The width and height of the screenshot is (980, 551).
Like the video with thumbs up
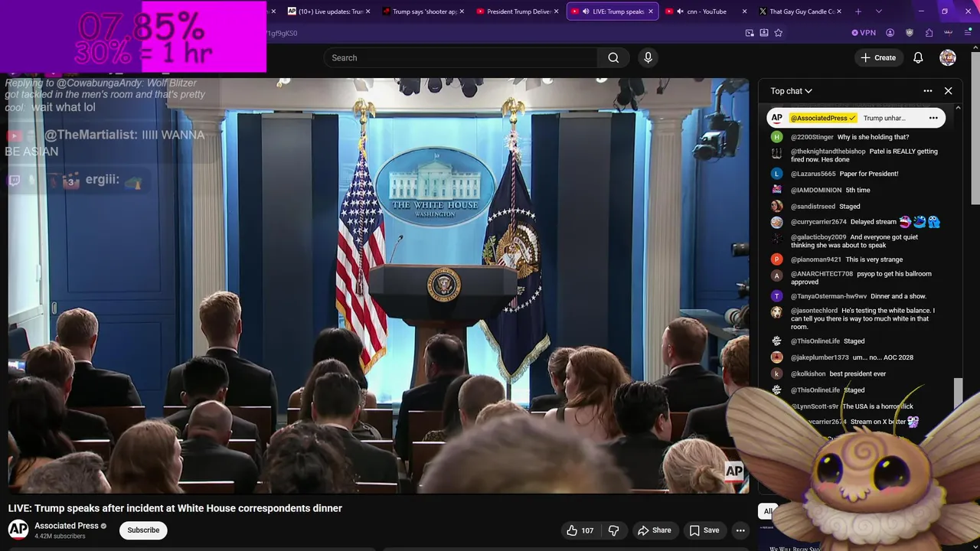click(580, 530)
